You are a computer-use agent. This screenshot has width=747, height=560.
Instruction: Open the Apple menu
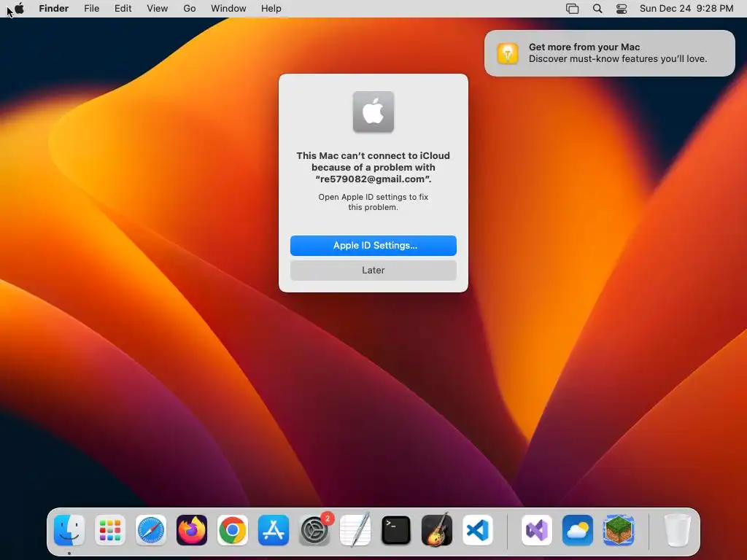[19, 8]
